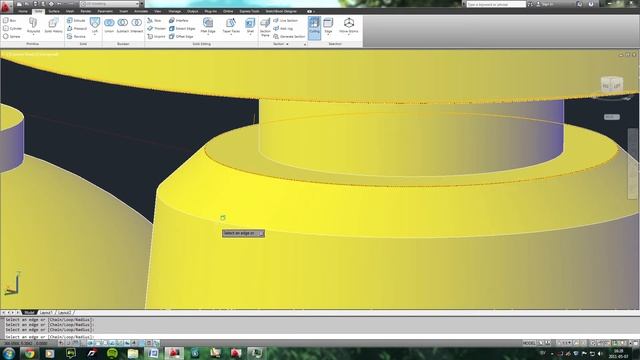The width and height of the screenshot is (640, 360).
Task: Activate the Shell tool
Action: (x=250, y=25)
